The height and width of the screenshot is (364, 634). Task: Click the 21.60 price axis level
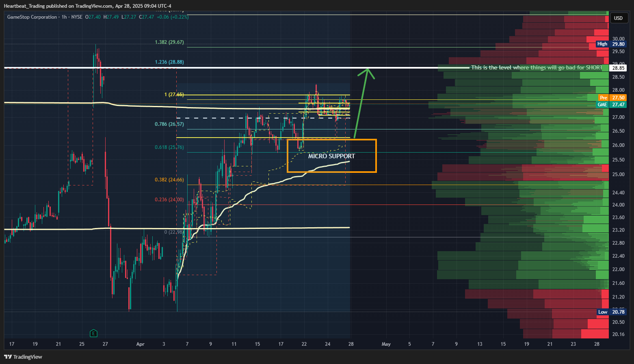point(618,283)
